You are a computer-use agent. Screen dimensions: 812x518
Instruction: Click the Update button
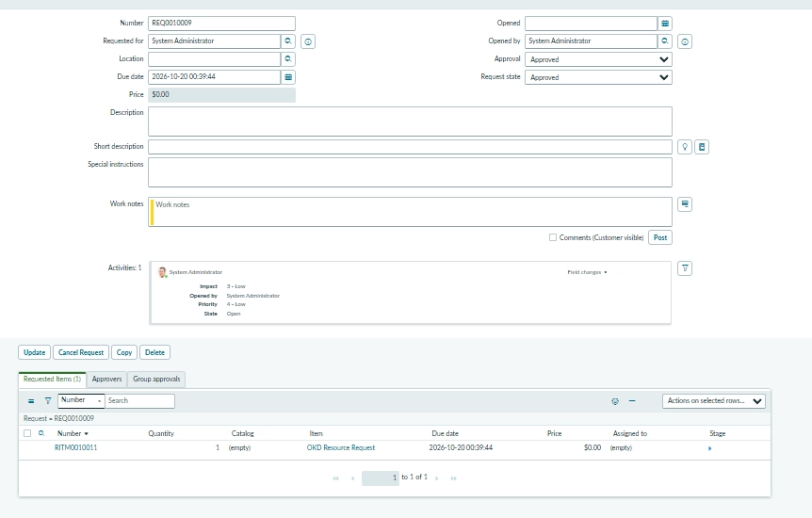[35, 352]
